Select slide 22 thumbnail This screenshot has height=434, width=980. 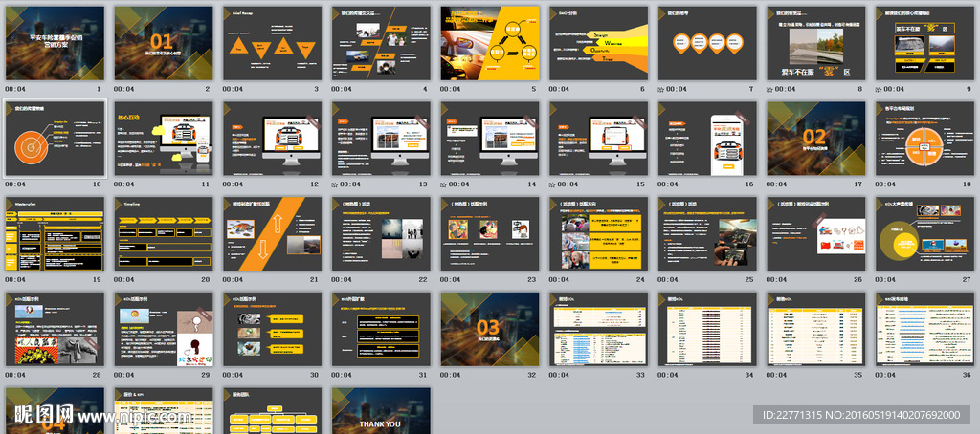[381, 233]
